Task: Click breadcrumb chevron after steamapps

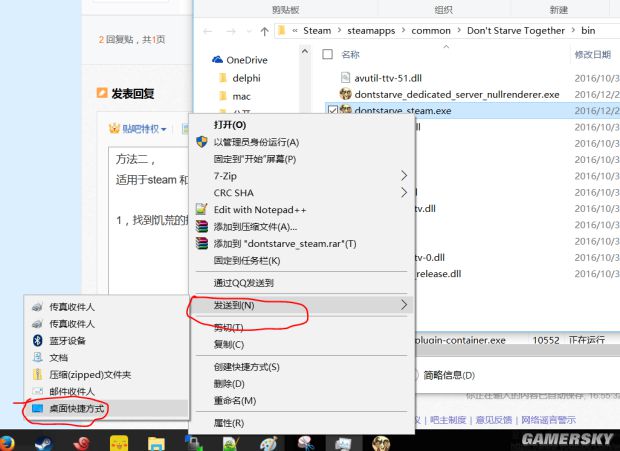Action: [x=403, y=30]
